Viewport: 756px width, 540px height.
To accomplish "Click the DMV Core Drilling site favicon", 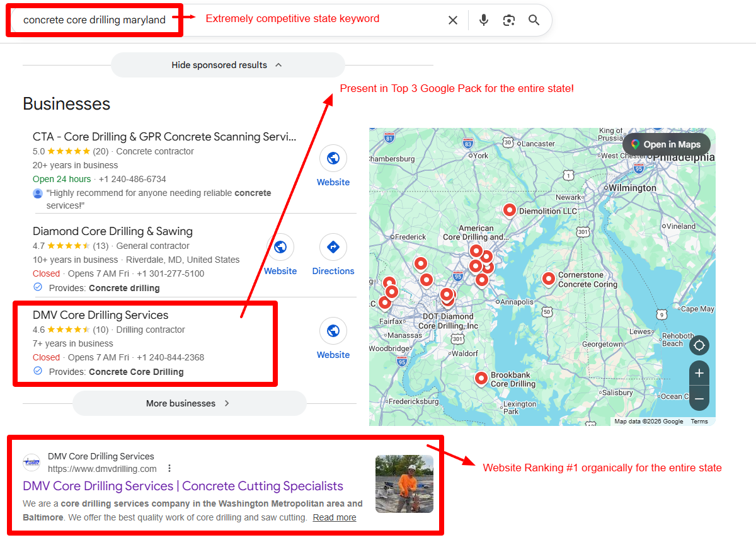I will coord(31,462).
